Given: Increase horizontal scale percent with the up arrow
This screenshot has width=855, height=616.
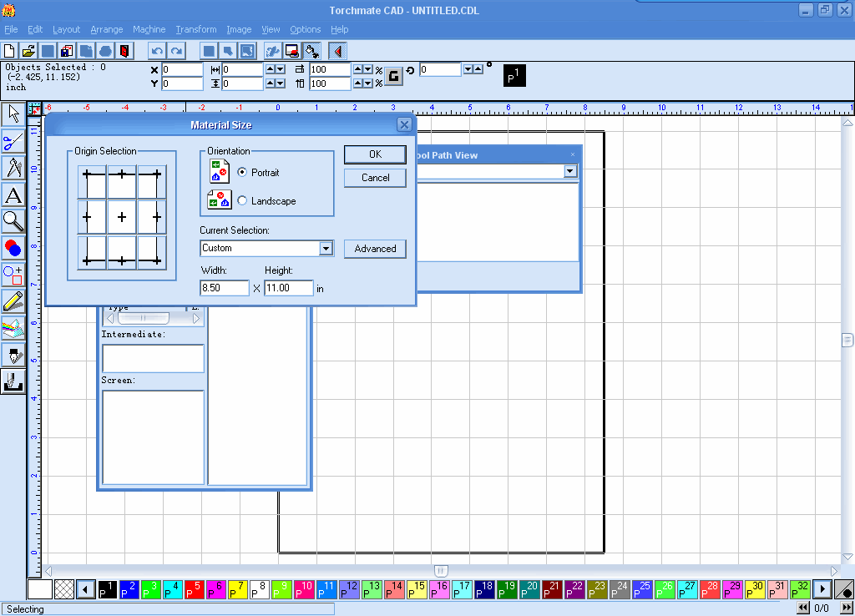Looking at the screenshot, I should (357, 69).
